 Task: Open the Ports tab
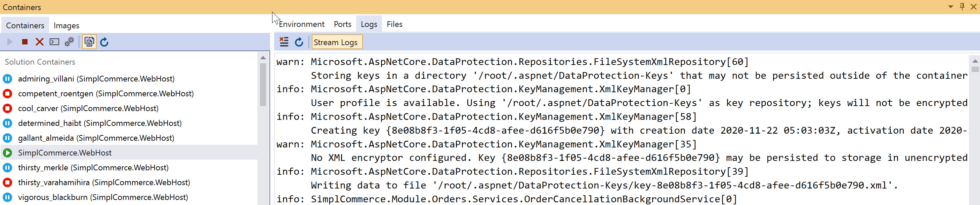click(342, 24)
